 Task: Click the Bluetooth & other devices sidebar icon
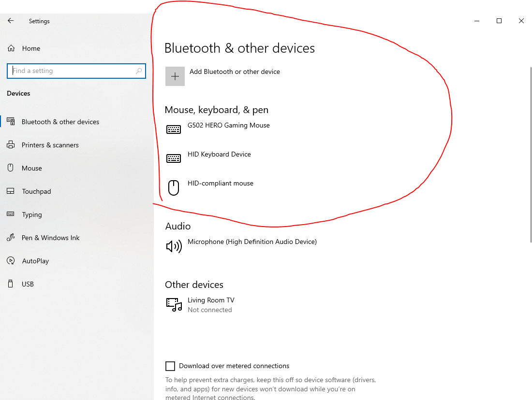click(11, 121)
